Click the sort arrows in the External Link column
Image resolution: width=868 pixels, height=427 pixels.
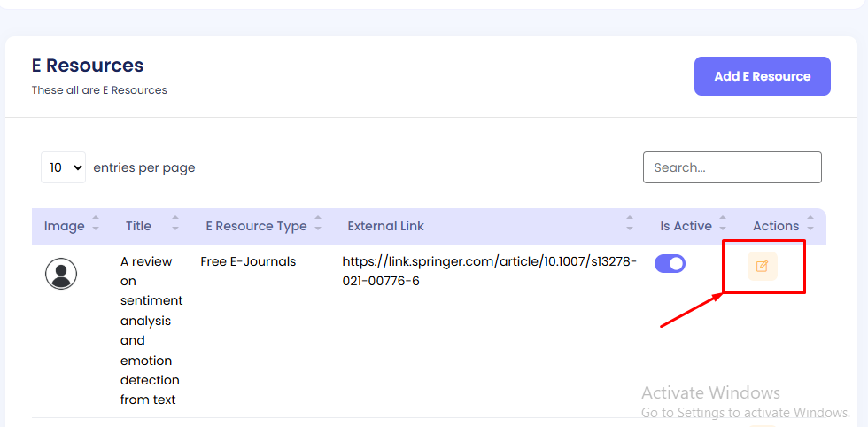630,226
